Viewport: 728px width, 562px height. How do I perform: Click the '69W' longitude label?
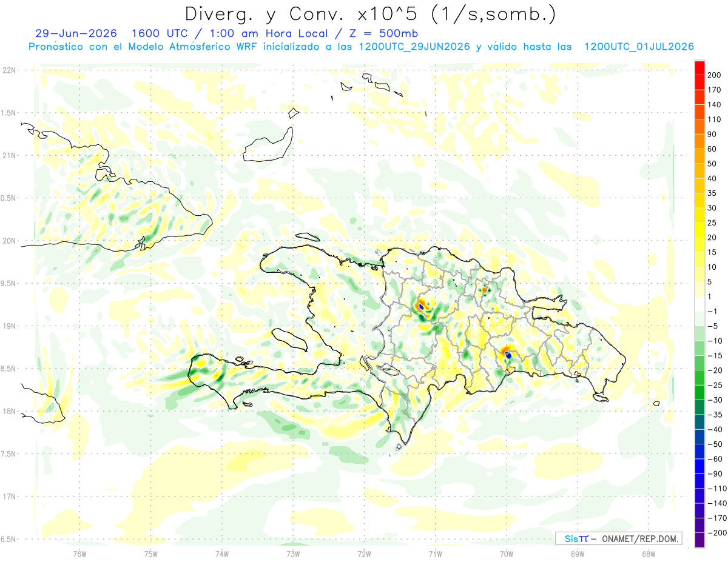click(578, 554)
